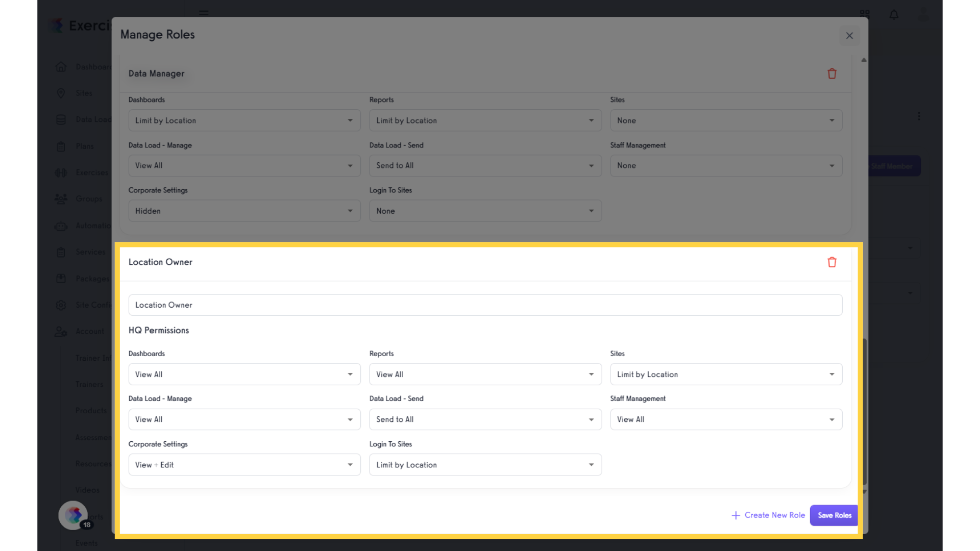This screenshot has height=551, width=980.
Task: Open Sites icon in sidebar
Action: point(61,93)
